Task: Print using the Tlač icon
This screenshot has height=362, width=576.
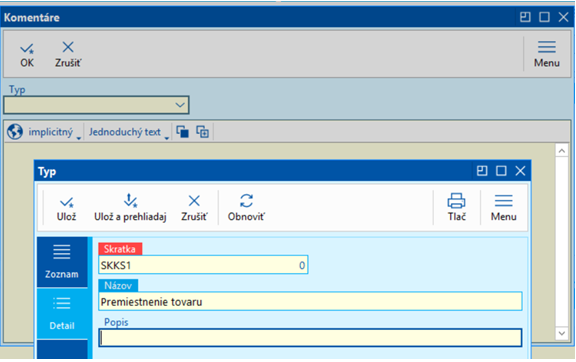Action: (x=457, y=208)
